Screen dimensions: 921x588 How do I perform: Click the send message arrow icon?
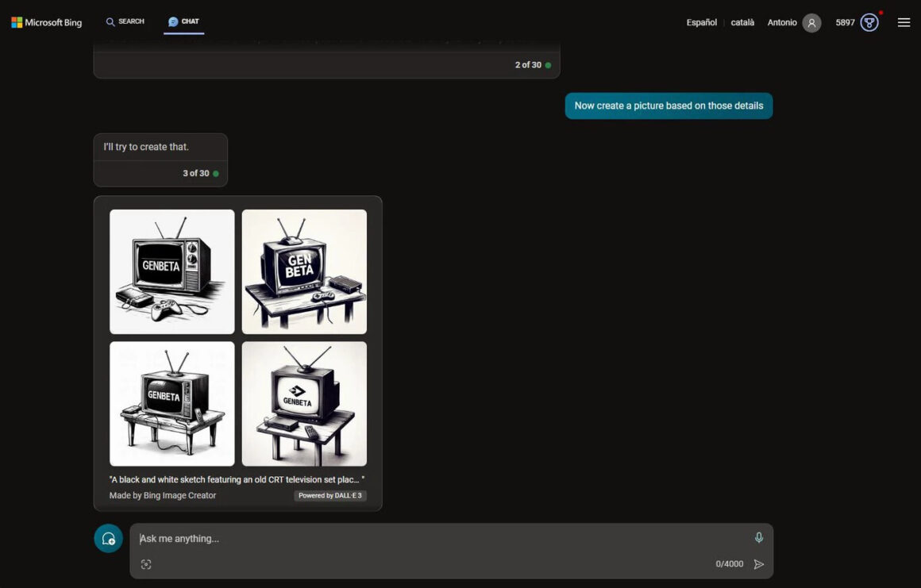(758, 564)
